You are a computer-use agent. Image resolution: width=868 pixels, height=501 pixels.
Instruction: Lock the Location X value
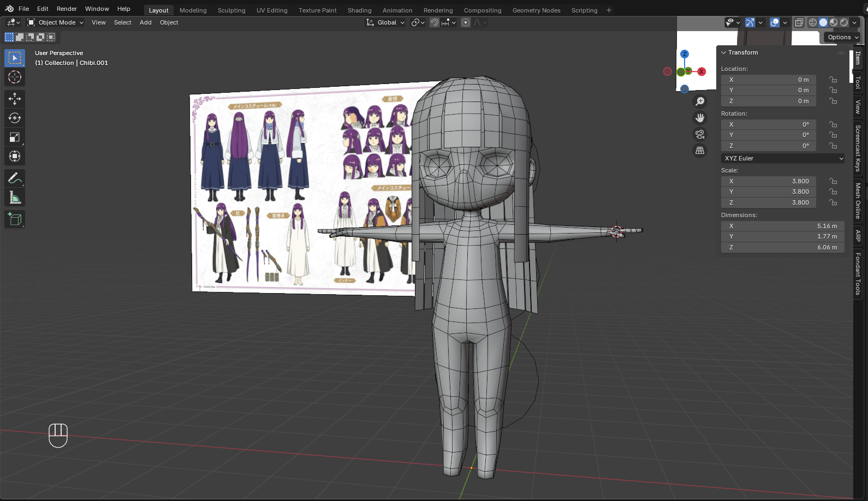point(833,80)
